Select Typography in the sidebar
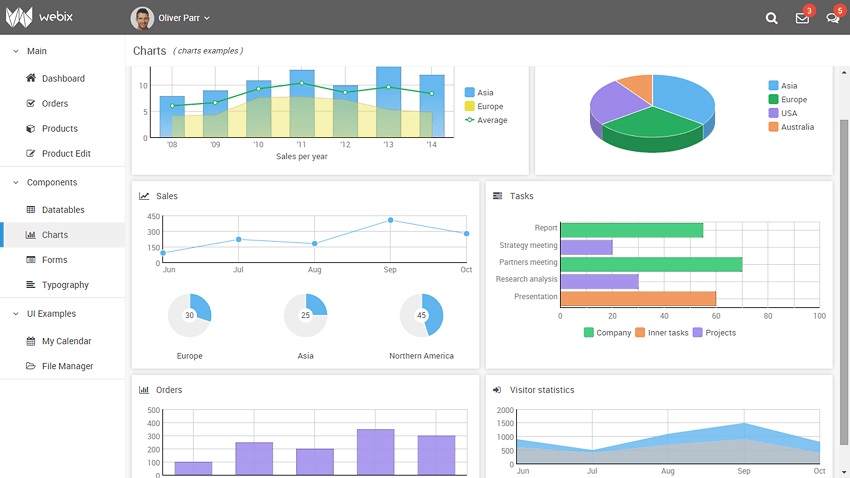This screenshot has width=850, height=478. tap(64, 285)
